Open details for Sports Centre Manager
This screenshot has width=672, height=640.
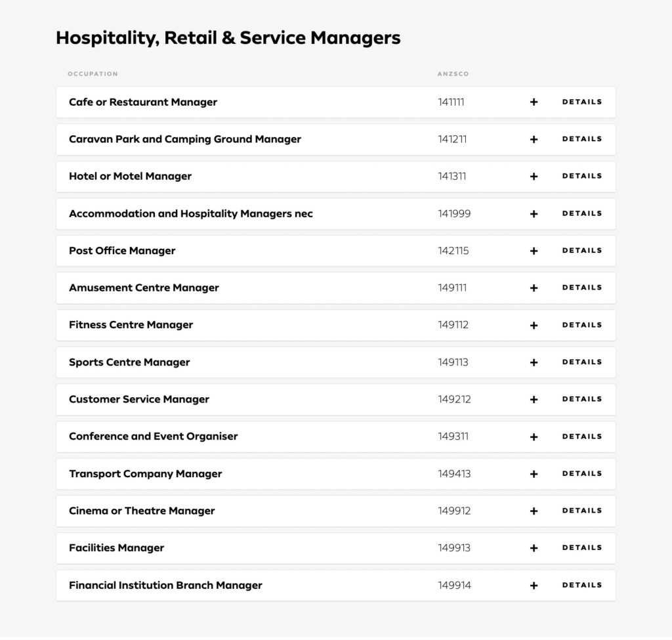click(581, 362)
